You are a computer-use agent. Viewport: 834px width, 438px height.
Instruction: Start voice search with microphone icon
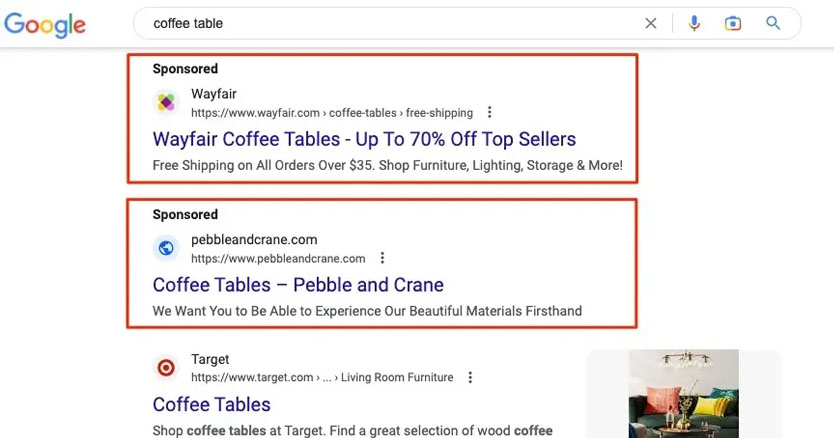pyautogui.click(x=694, y=23)
